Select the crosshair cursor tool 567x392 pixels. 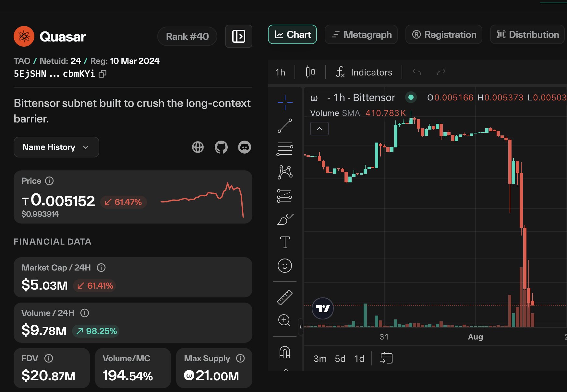point(285,103)
